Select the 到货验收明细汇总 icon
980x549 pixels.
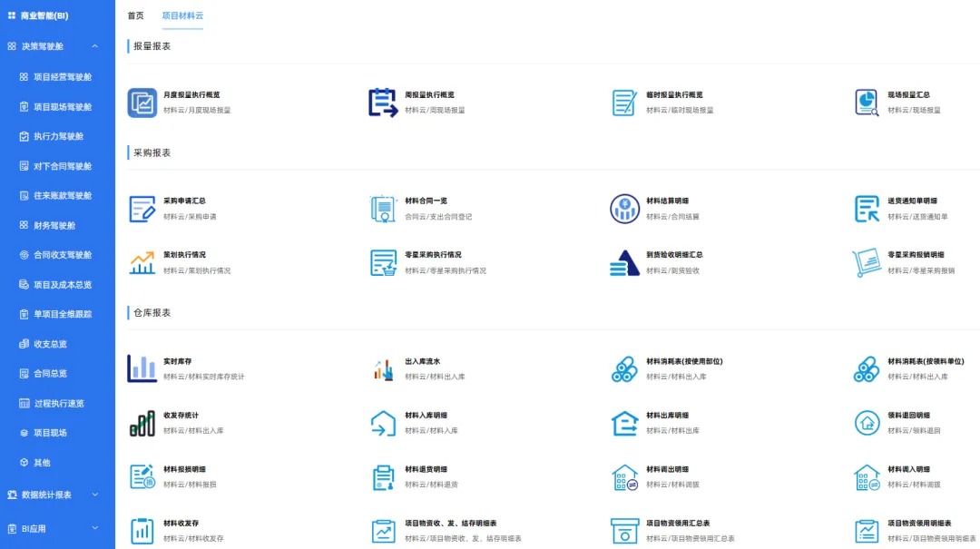point(624,262)
